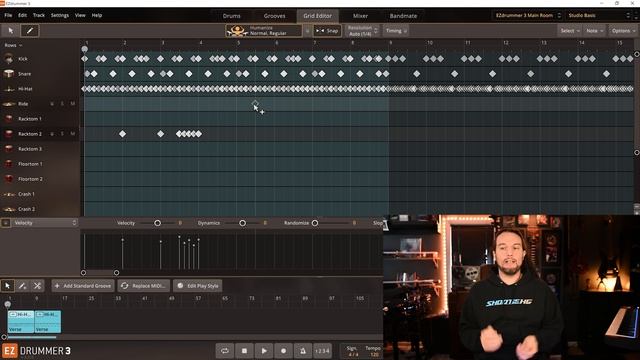Switch to the Bandmate tab
This screenshot has width=640, height=360.
click(403, 16)
